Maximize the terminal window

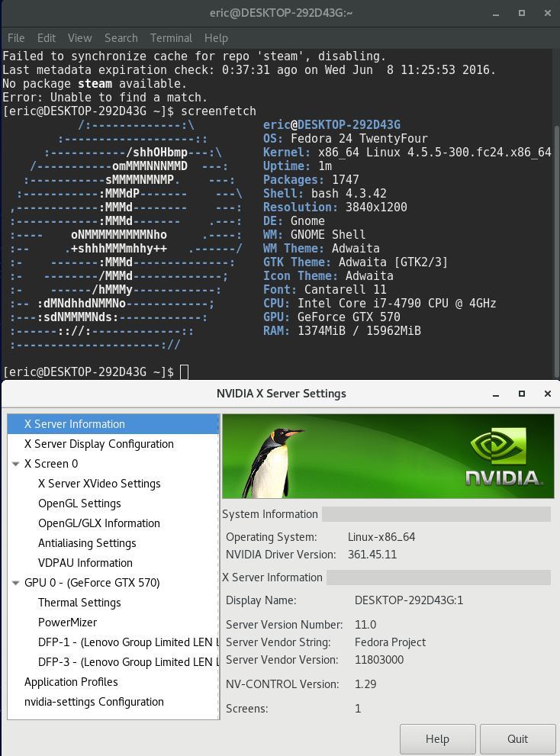(521, 14)
